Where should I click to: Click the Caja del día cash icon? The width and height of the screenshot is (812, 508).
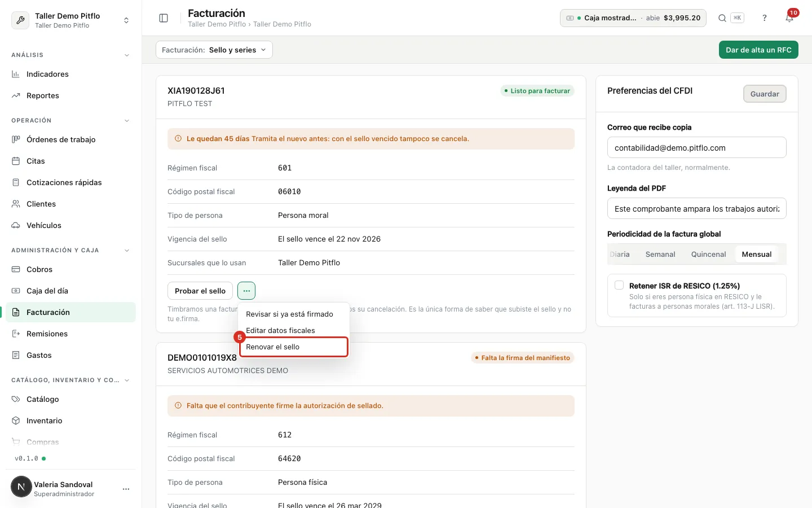point(16,291)
